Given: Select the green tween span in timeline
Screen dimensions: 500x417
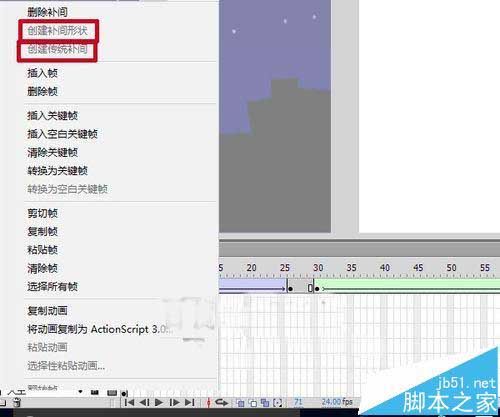Looking at the screenshot, I should pos(407,286).
